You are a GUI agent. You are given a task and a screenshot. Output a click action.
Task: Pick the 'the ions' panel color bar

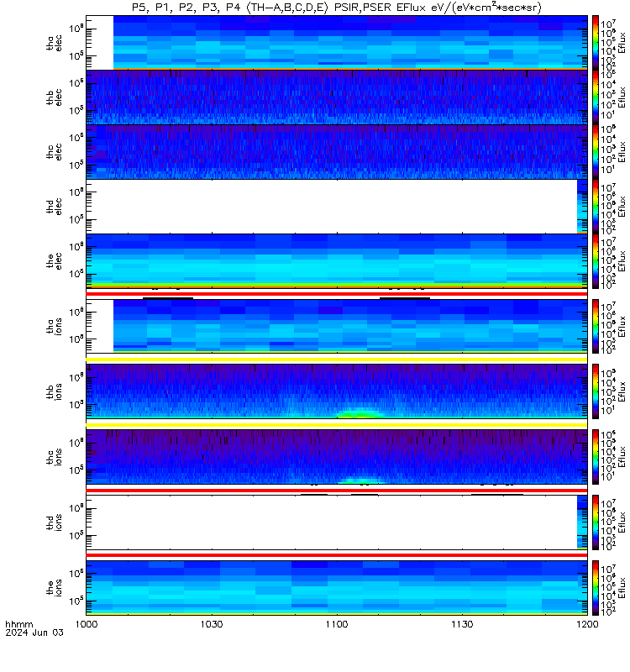coord(596,587)
